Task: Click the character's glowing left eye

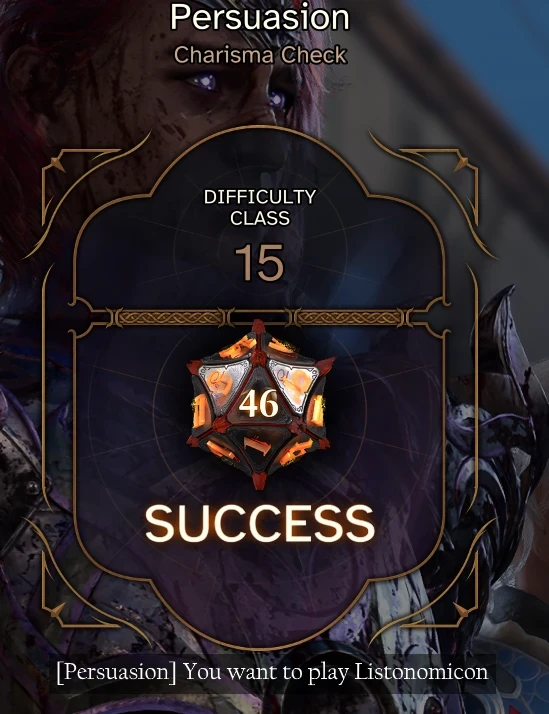Action: pyautogui.click(x=205, y=82)
